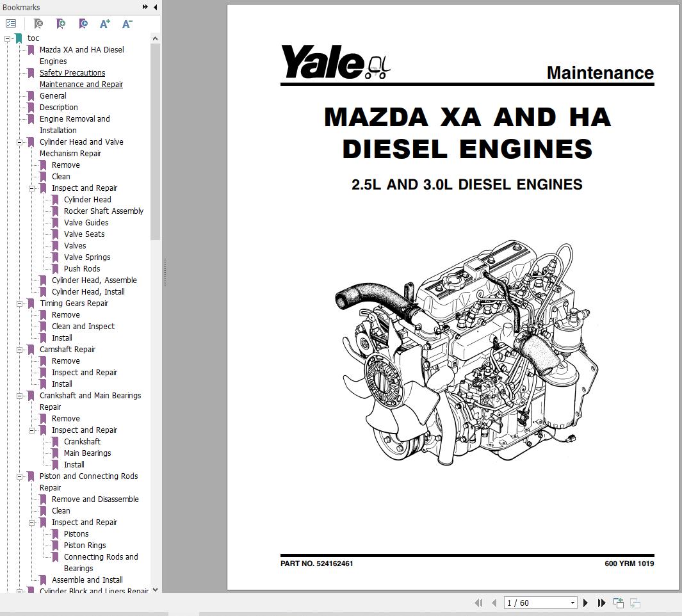Select the Valves bookmark
The width and height of the screenshot is (682, 616).
75,245
